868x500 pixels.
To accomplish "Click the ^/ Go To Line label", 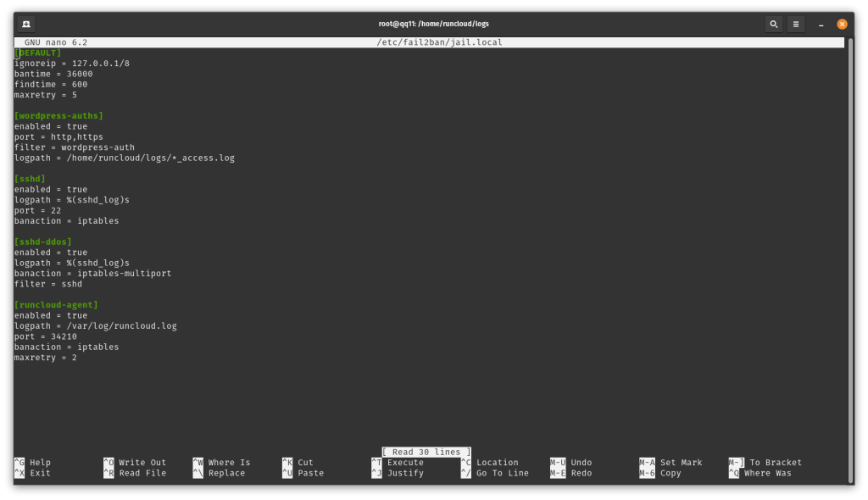I will (x=495, y=473).
